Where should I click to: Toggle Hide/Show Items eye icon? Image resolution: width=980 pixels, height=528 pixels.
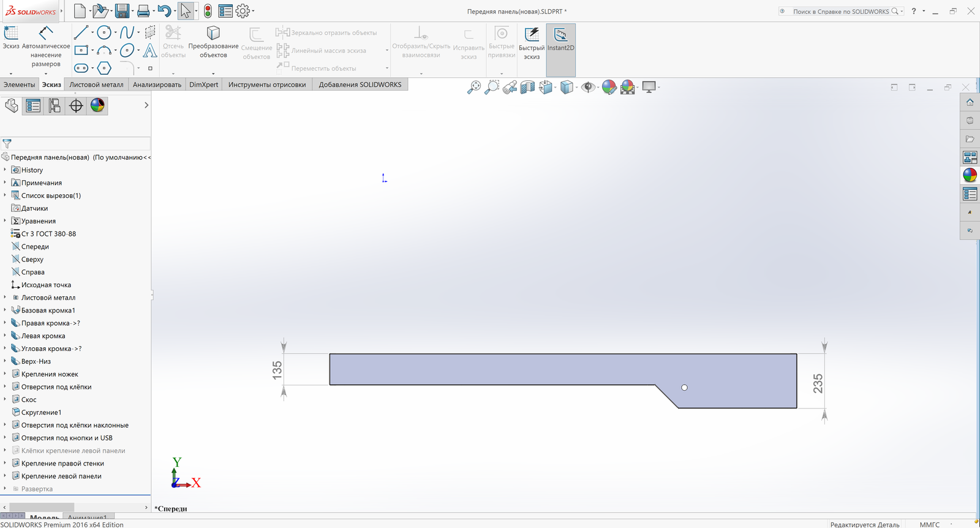coord(588,87)
